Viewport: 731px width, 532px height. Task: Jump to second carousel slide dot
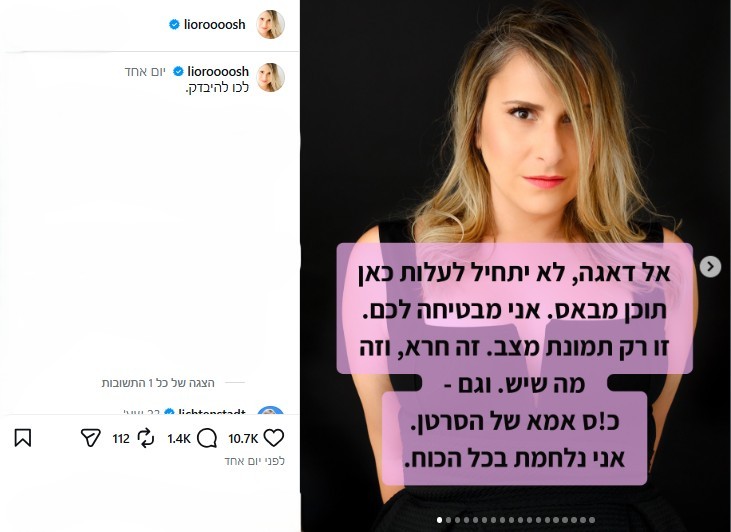coord(448,520)
